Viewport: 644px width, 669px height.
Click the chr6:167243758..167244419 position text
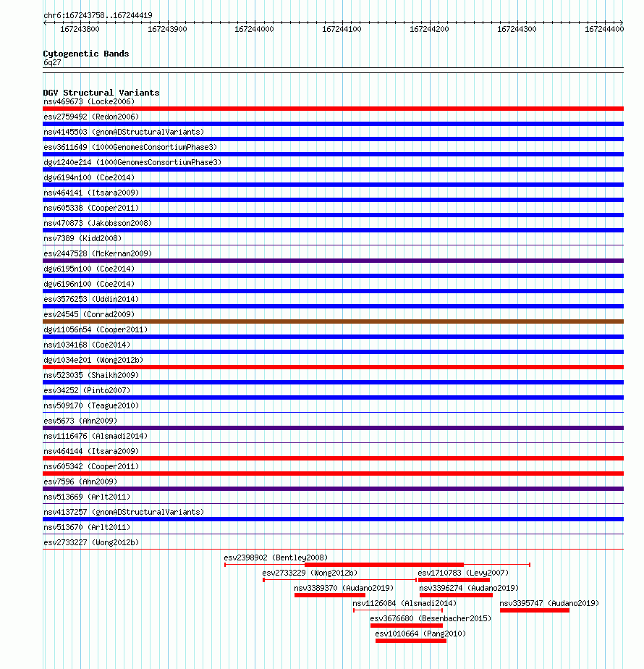98,15
